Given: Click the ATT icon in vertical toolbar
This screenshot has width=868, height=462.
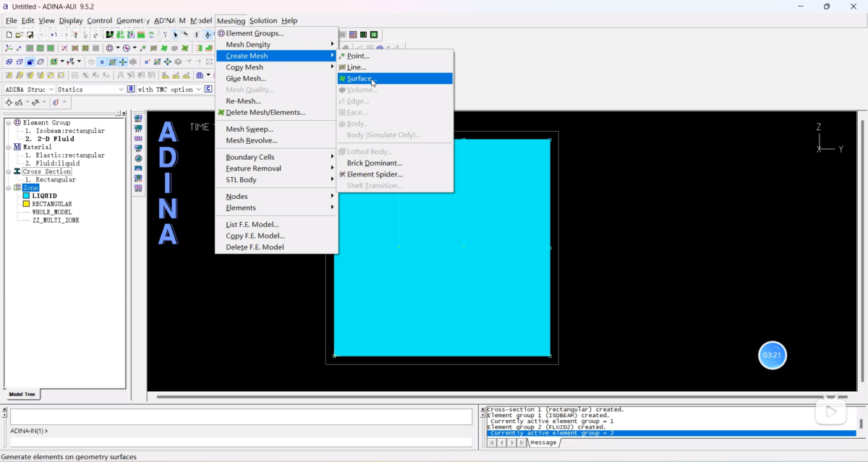Looking at the screenshot, I should tap(138, 128).
